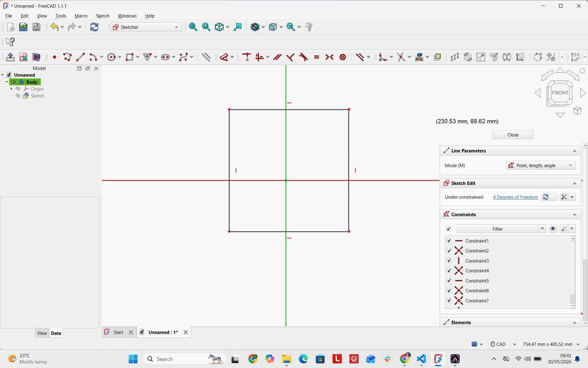Apply Tangent constraint icon
Viewport: 588px width, 368px height.
tap(303, 57)
